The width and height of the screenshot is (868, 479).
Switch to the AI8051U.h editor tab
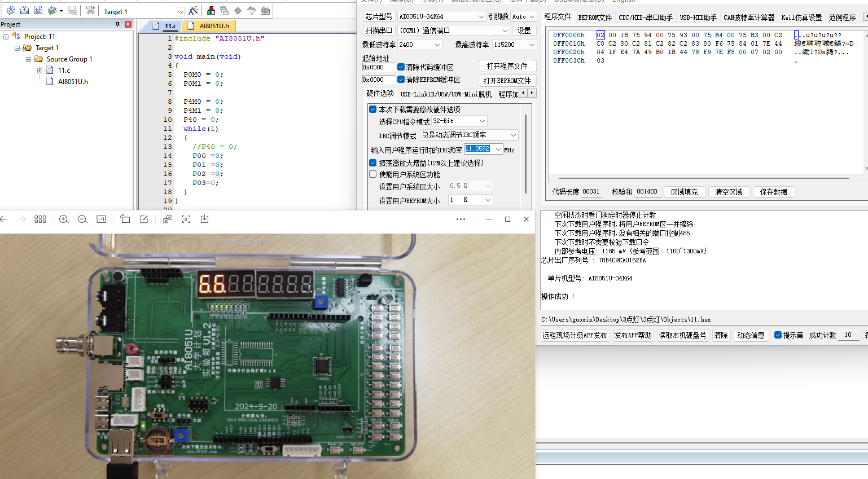210,26
